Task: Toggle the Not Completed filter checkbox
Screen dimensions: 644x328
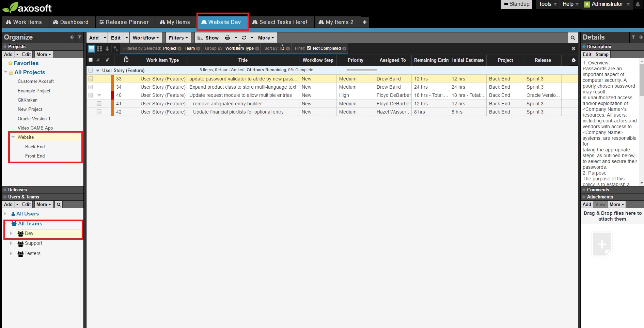Action: pyautogui.click(x=309, y=48)
